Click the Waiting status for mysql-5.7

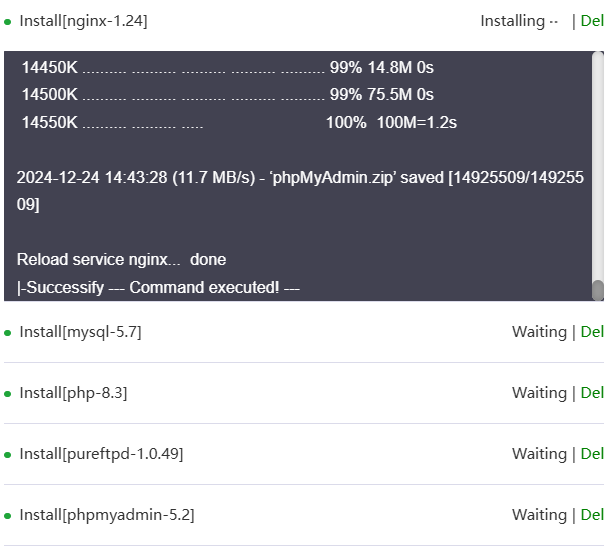point(539,332)
